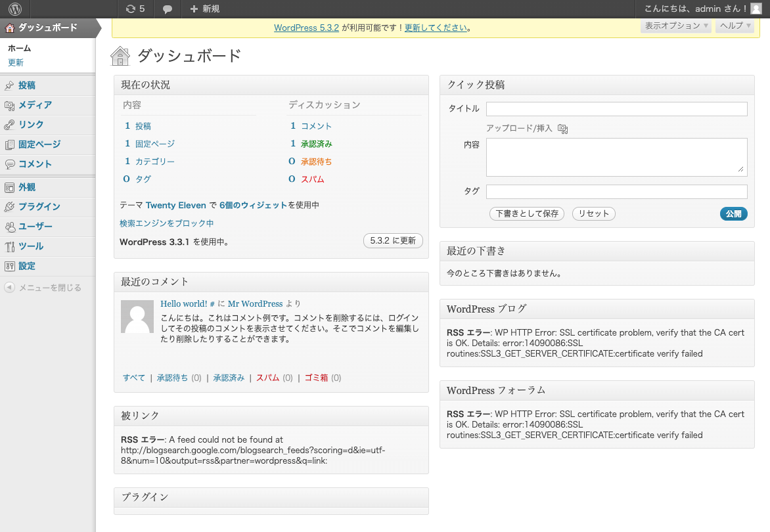The height and width of the screenshot is (532, 770).
Task: Click the スパム link in discussion column
Action: coord(312,179)
